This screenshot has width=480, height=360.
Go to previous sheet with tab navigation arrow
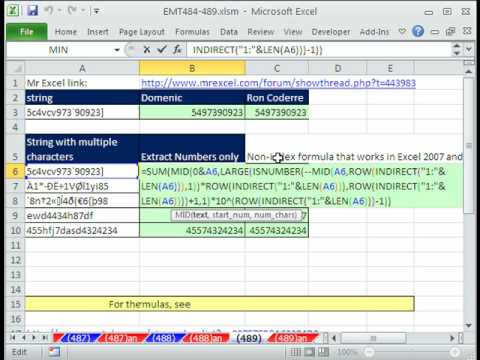point(24,338)
